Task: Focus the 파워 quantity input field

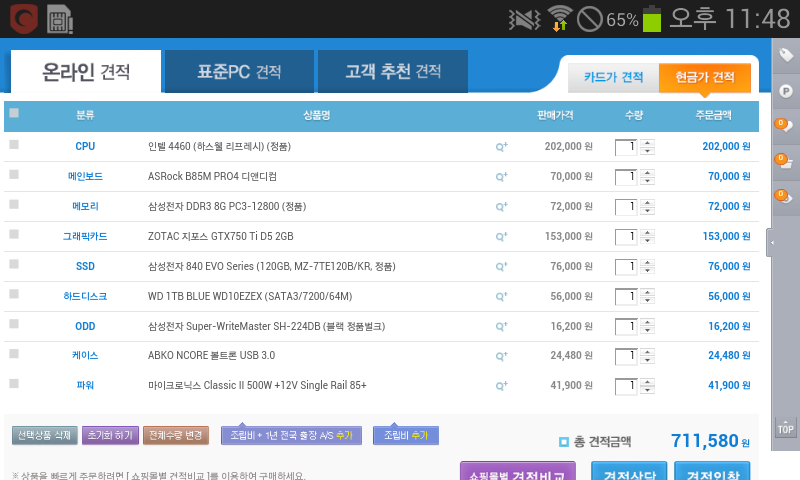Action: (x=626, y=386)
